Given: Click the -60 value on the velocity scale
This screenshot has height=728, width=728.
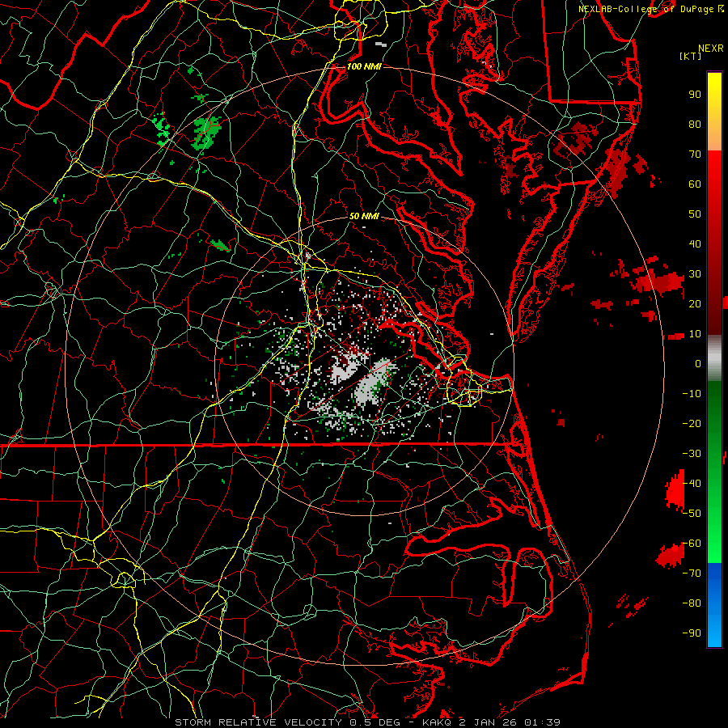Looking at the screenshot, I should [692, 544].
